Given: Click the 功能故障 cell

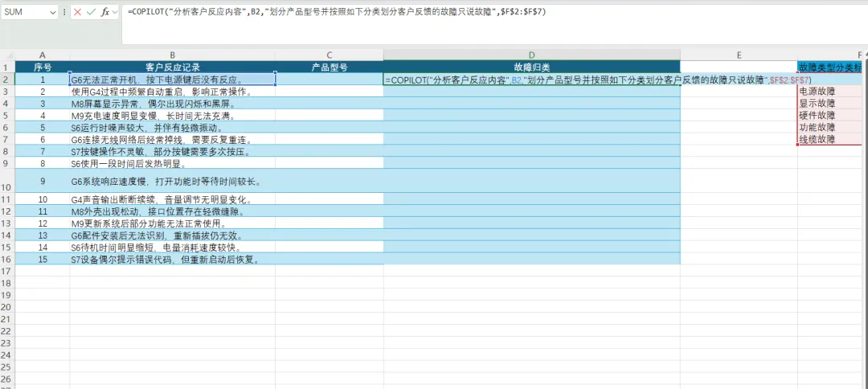Looking at the screenshot, I should (829, 127).
